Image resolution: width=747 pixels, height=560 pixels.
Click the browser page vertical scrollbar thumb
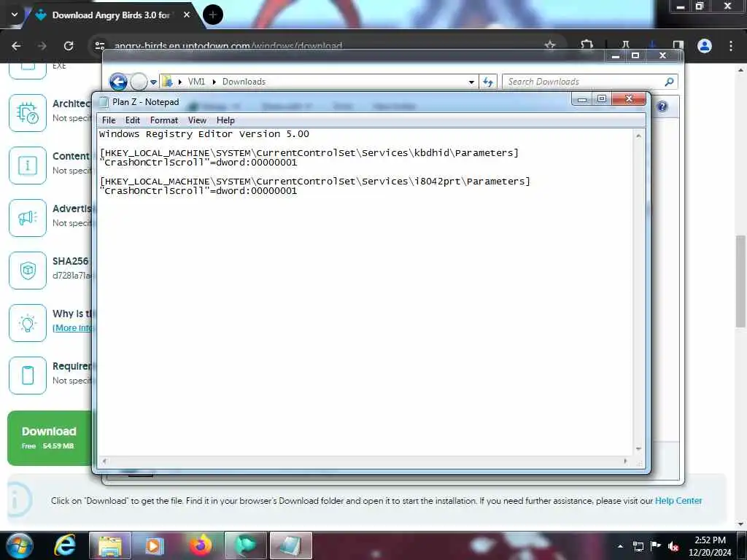(741, 281)
